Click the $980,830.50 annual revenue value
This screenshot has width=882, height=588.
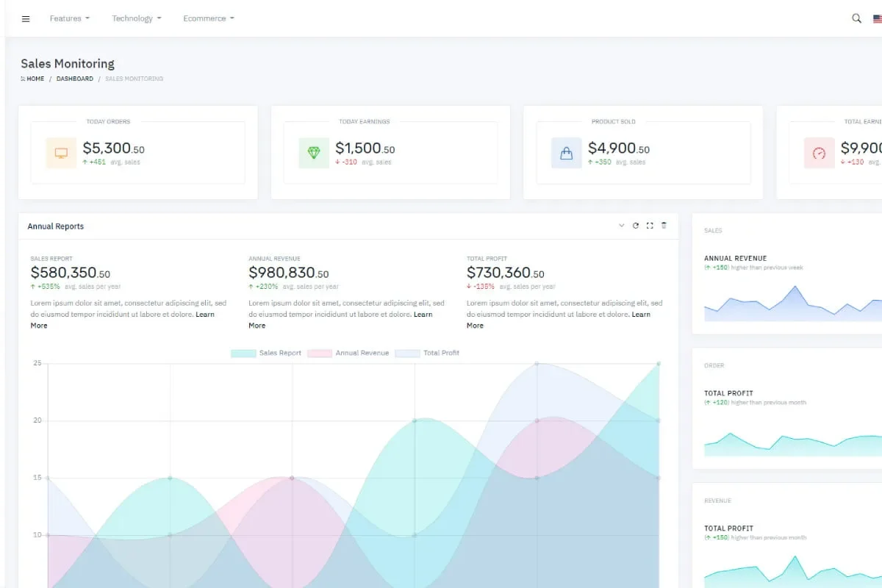pyautogui.click(x=288, y=273)
